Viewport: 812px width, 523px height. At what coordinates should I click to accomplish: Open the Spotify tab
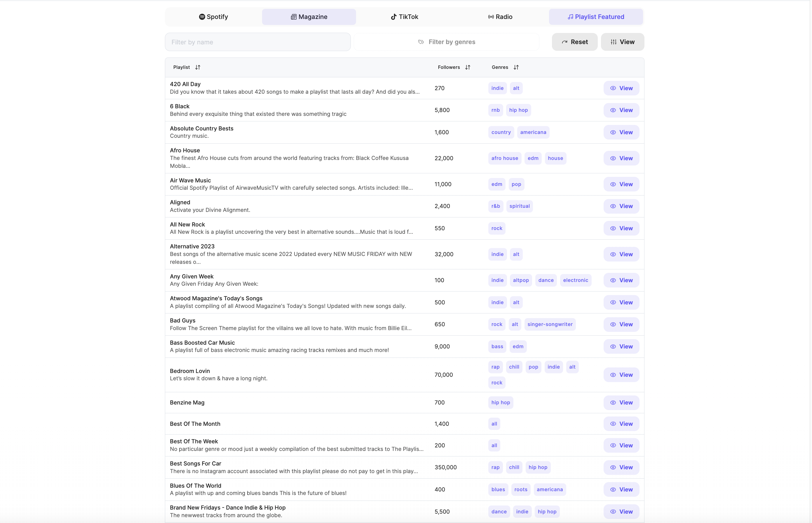(x=213, y=17)
